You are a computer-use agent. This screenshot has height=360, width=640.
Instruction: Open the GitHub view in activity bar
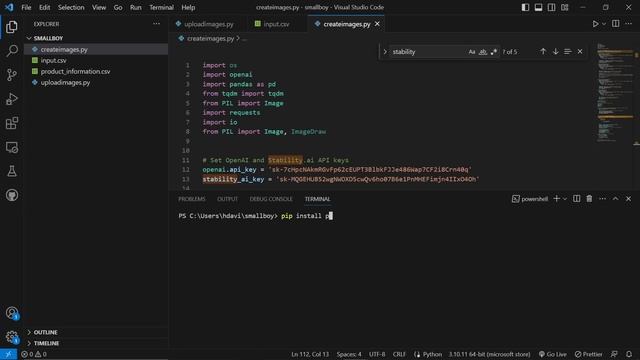coord(12,195)
